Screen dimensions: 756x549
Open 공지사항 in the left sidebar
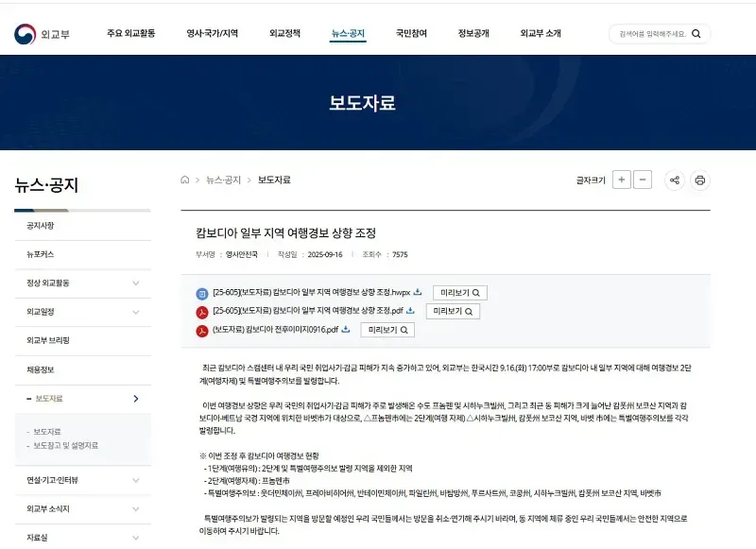pyautogui.click(x=41, y=226)
